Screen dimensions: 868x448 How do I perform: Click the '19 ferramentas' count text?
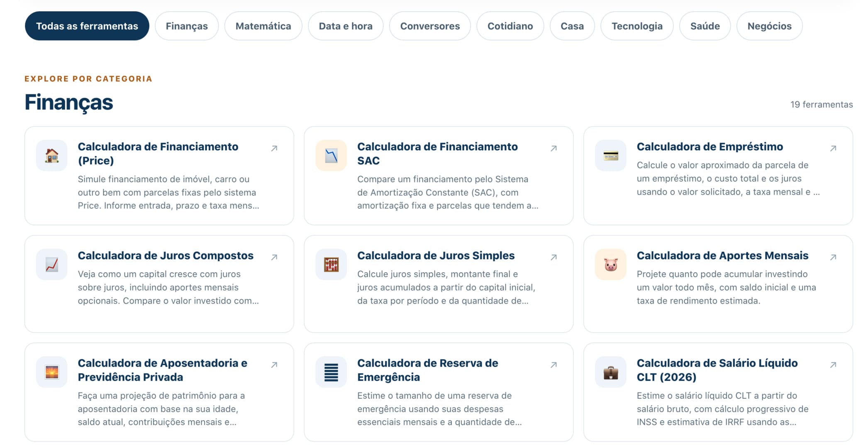[x=821, y=105]
